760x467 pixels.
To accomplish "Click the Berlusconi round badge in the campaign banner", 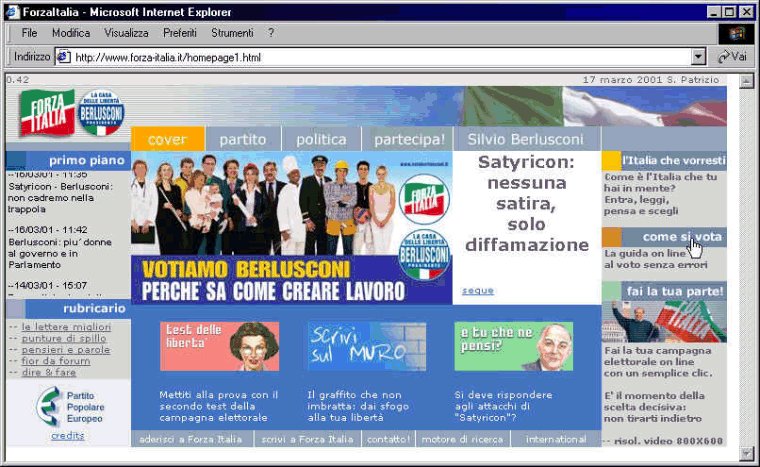I will [x=425, y=255].
